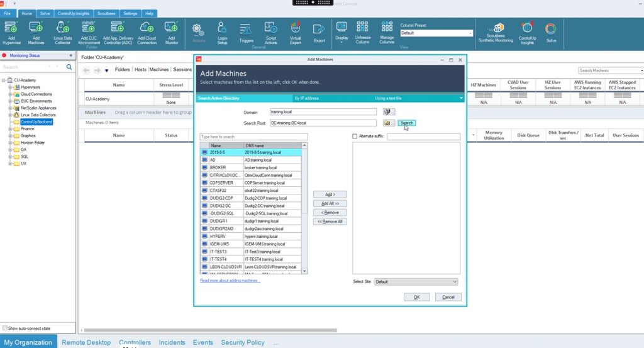The width and height of the screenshot is (644, 348).
Task: Select the By IP address tab
Action: [x=306, y=98]
